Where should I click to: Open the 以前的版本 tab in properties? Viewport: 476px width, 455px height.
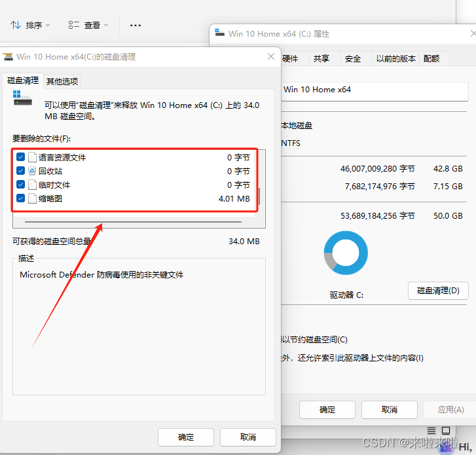(x=396, y=58)
